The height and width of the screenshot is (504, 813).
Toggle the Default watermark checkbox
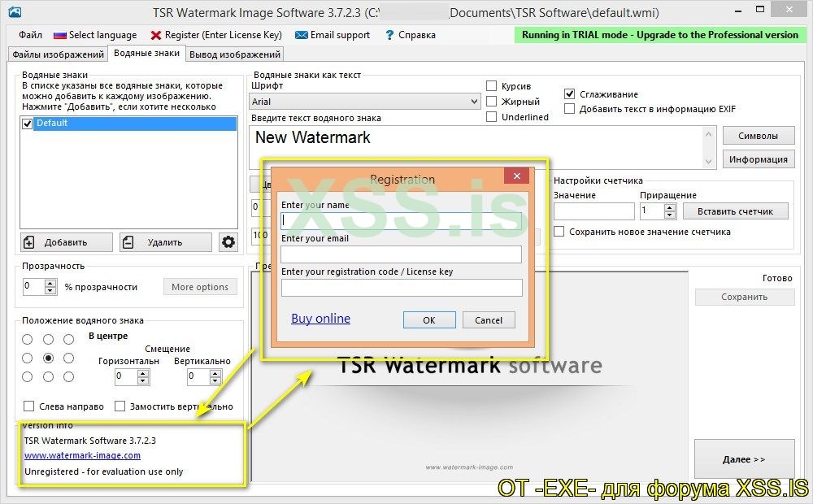point(28,124)
